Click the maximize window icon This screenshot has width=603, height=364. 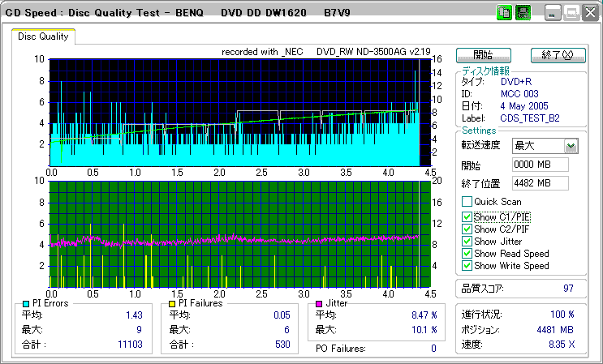click(x=571, y=13)
